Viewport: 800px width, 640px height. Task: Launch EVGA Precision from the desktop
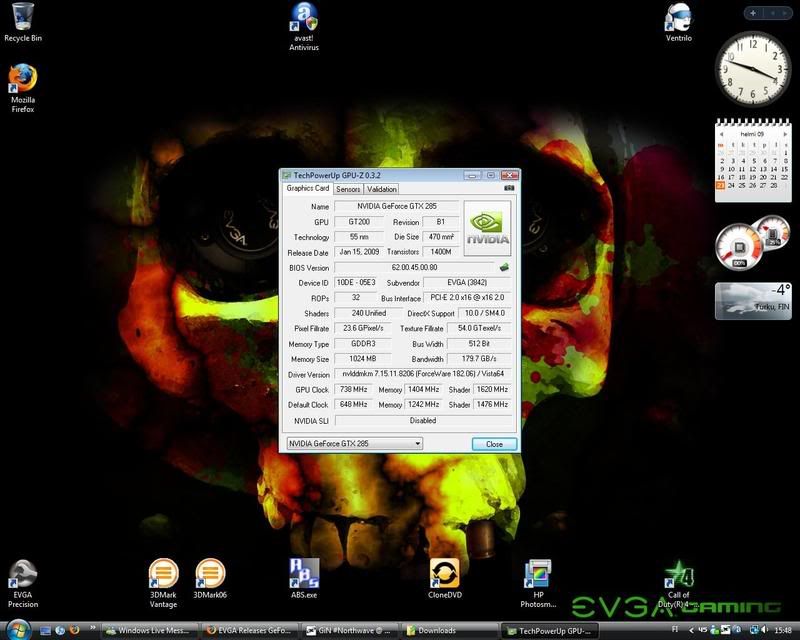[22, 576]
